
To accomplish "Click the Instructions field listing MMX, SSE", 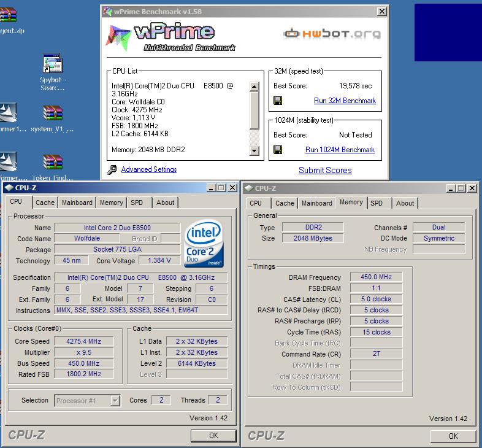I will 141,310.
